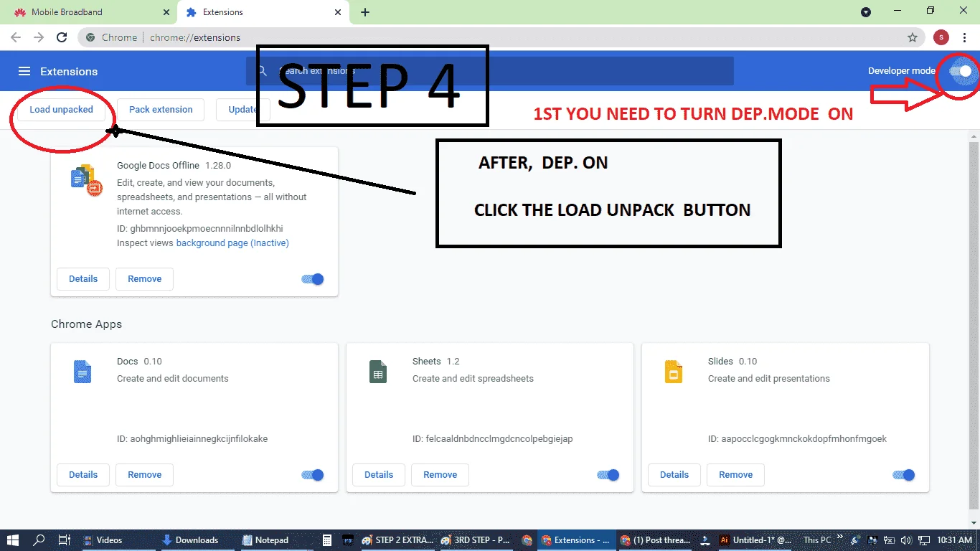
Task: Select the Extensions browser tab
Action: pos(263,12)
